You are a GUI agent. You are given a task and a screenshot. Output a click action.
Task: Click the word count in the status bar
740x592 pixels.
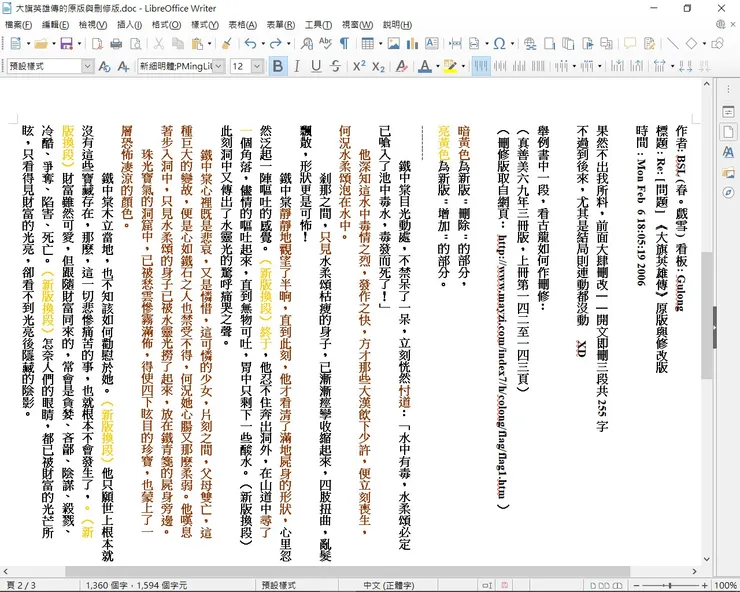point(136,585)
